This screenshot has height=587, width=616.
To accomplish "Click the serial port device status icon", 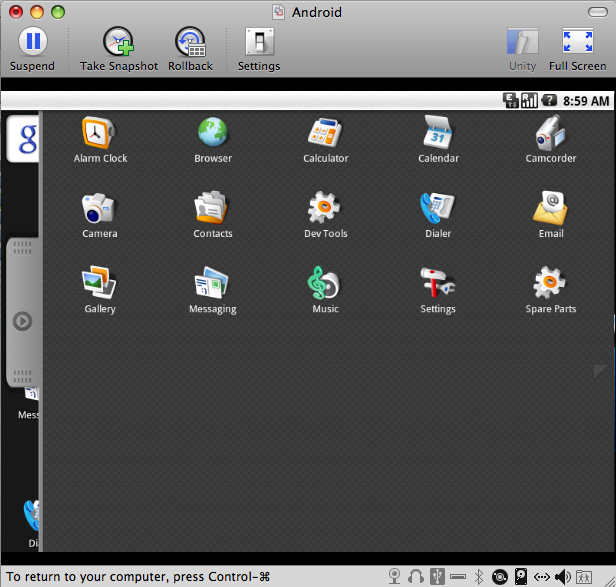I will (x=458, y=577).
